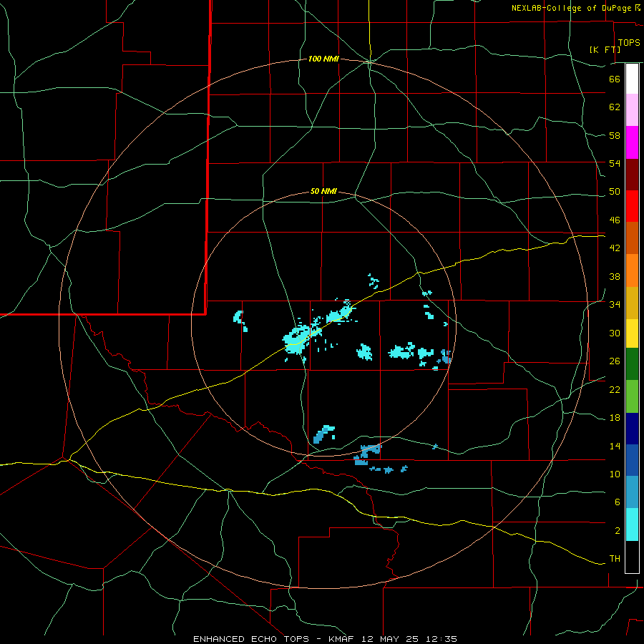Image resolution: width=644 pixels, height=644 pixels.
Task: Click the light pink legend swatch
Action: pyautogui.click(x=632, y=110)
